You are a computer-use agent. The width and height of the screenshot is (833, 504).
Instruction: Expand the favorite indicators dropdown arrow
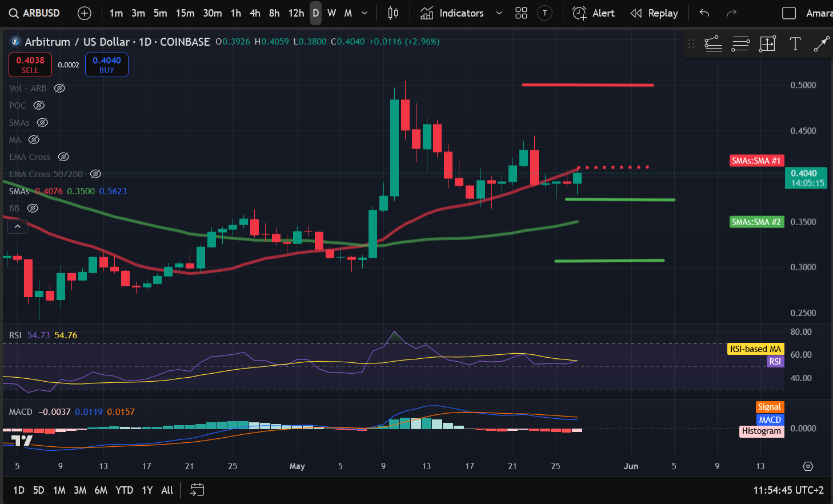pos(499,13)
